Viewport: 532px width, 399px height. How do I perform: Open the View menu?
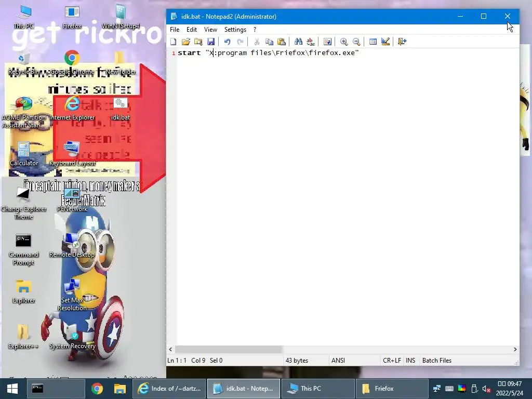point(210,30)
